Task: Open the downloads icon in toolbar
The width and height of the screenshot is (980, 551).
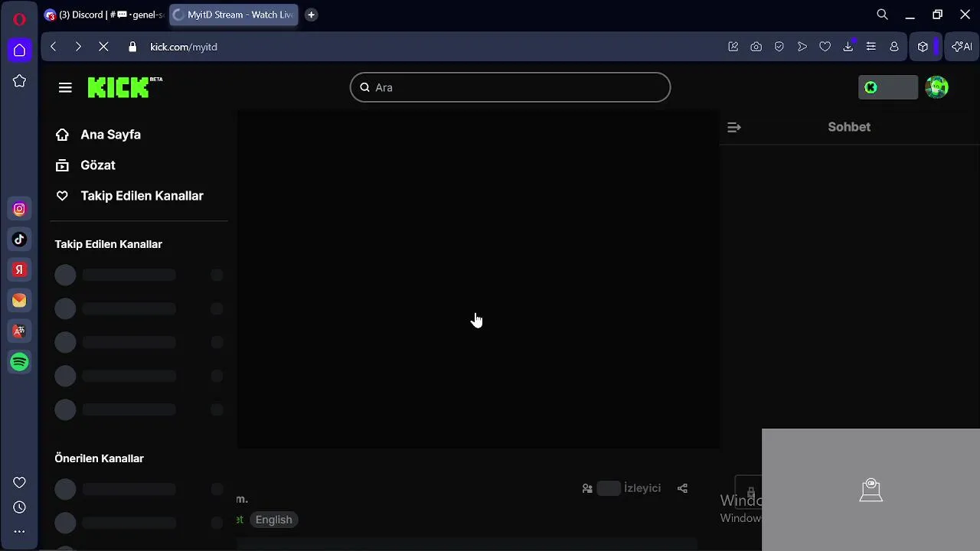Action: 848,47
